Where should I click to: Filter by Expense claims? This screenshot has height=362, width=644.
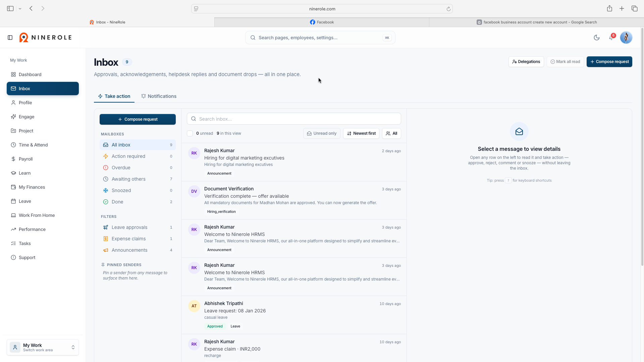(138, 239)
